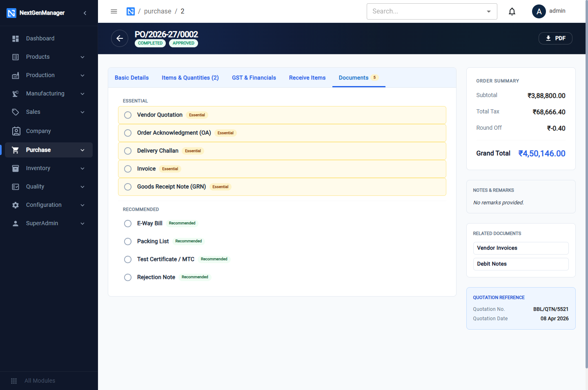
Task: Click the Inventory box icon
Action: (x=16, y=168)
